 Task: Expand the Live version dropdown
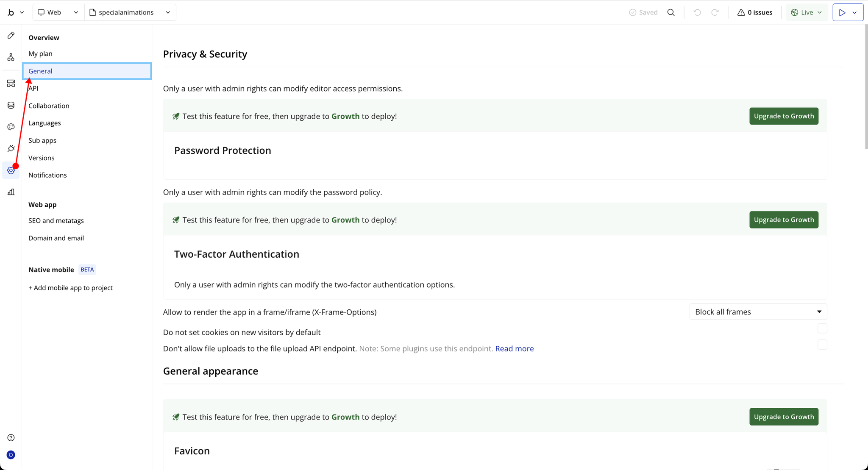[807, 12]
